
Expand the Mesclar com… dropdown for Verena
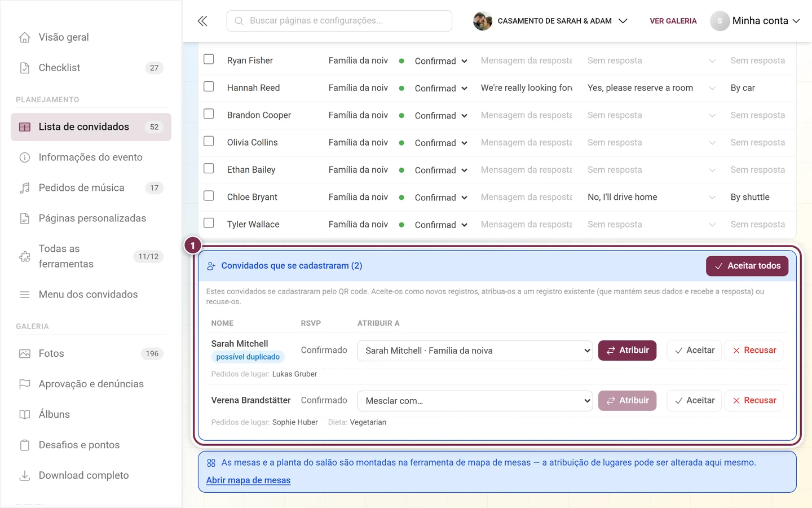475,401
